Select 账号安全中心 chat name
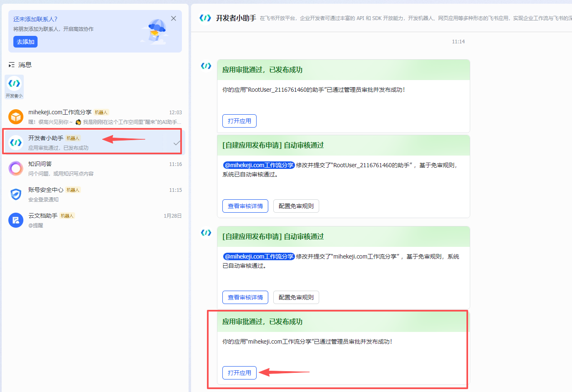The image size is (572, 392). coord(46,190)
